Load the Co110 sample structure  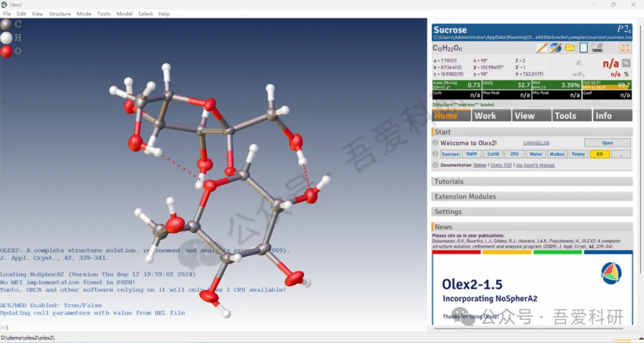pyautogui.click(x=493, y=154)
